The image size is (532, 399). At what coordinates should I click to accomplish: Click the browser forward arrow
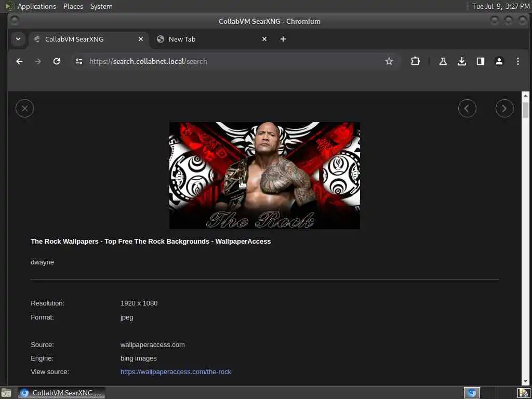tap(38, 61)
